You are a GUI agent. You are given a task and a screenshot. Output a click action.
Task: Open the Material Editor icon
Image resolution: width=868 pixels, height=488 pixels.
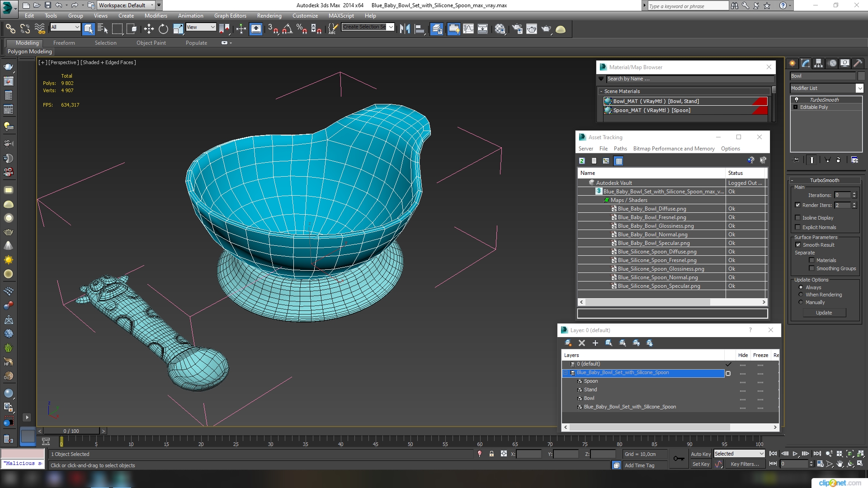coord(500,29)
